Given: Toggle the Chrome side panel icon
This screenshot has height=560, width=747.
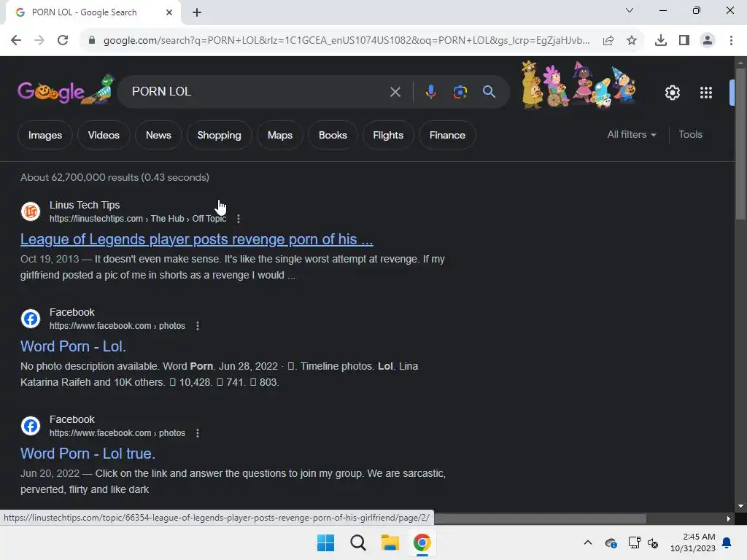Looking at the screenshot, I should tap(684, 41).
